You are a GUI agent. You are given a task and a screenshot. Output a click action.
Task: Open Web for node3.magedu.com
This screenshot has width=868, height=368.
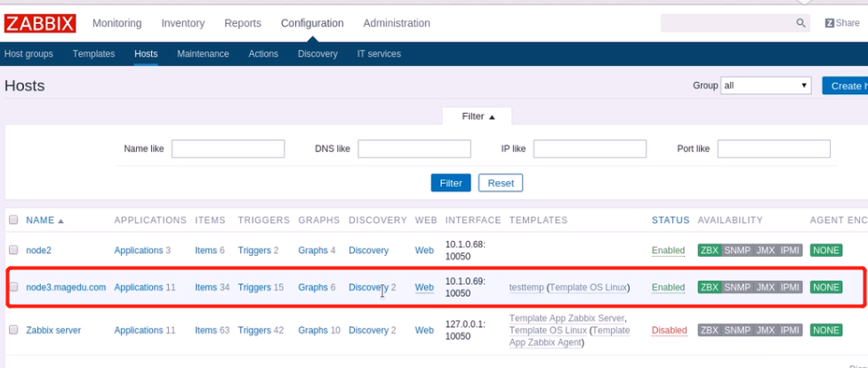click(x=424, y=287)
